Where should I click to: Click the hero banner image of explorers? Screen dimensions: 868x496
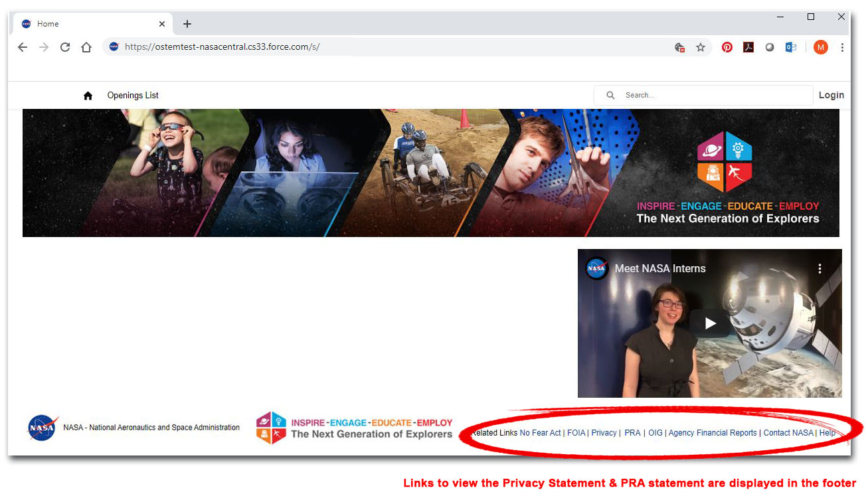point(431,173)
